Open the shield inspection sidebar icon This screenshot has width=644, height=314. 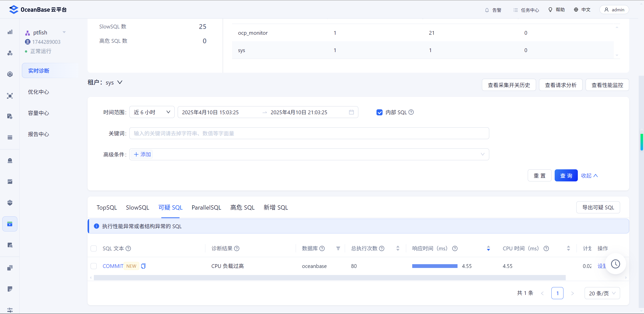click(x=10, y=203)
